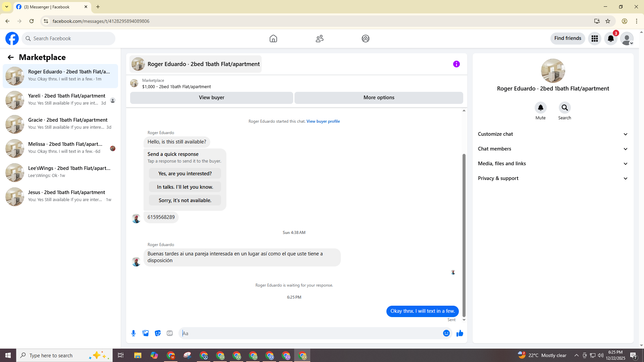Click the chat scrollbar thumb
The image size is (644, 362).
pos(464,235)
